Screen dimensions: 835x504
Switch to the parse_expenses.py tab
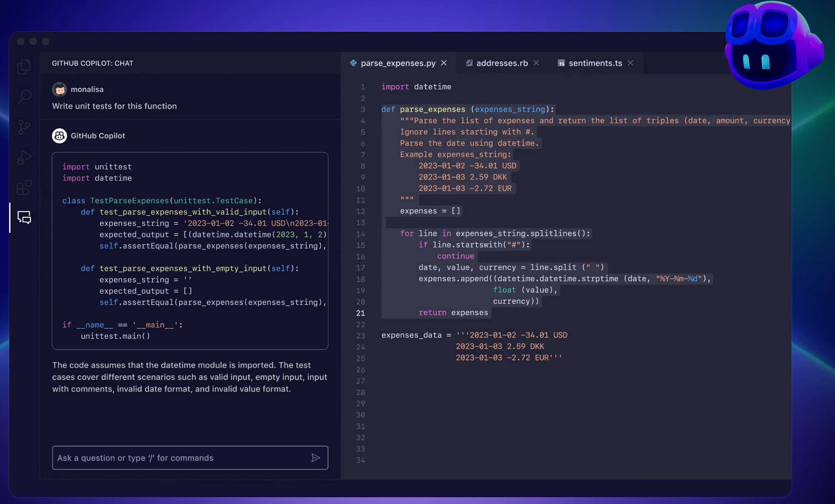[x=397, y=63]
